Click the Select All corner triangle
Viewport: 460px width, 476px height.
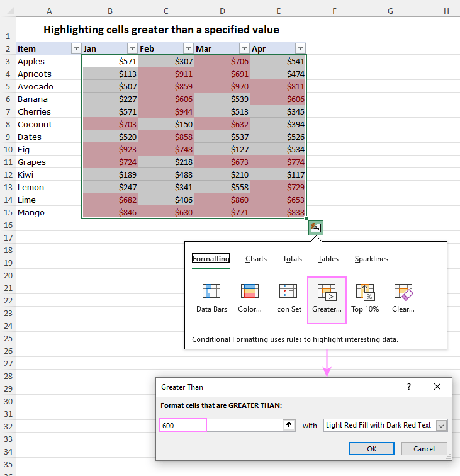click(10, 11)
